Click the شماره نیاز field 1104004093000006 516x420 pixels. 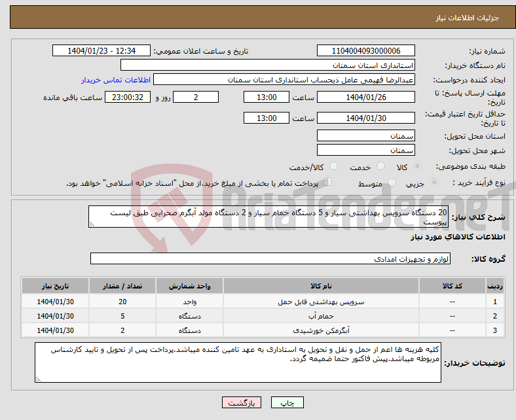pyautogui.click(x=366, y=50)
